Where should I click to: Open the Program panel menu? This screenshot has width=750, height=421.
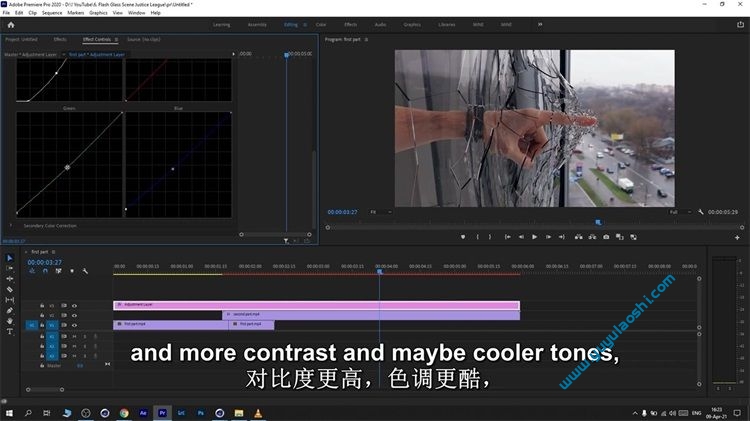tap(366, 40)
